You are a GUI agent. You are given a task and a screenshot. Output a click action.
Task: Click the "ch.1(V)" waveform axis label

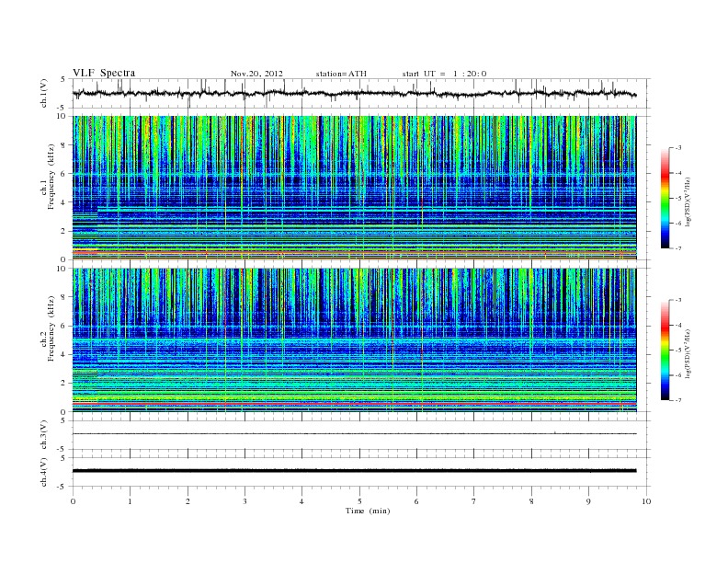tap(44, 93)
